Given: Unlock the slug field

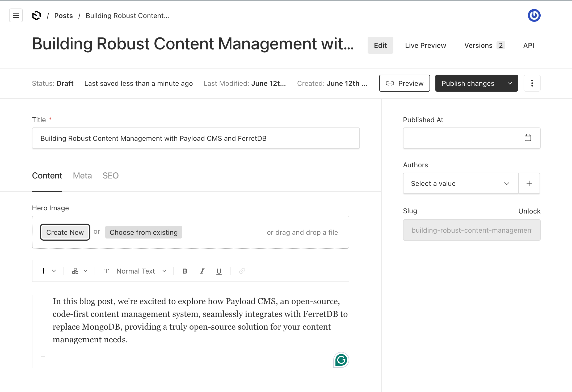Looking at the screenshot, I should [529, 211].
